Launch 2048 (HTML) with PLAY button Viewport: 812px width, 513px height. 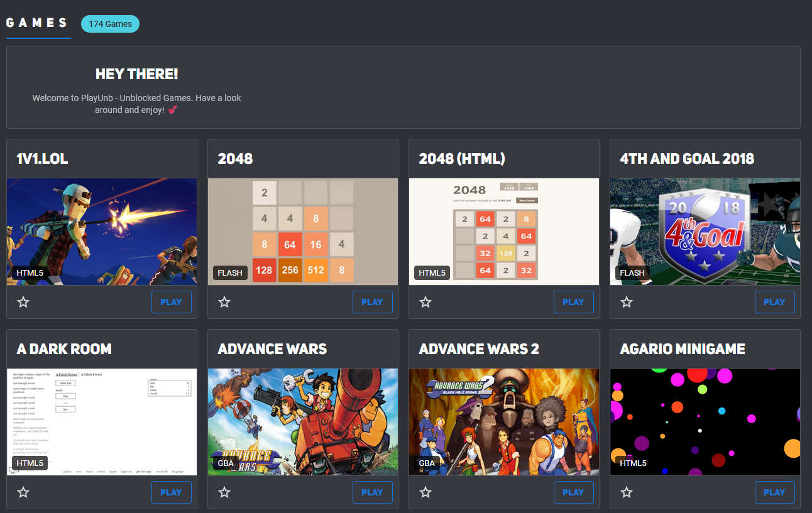pos(573,302)
